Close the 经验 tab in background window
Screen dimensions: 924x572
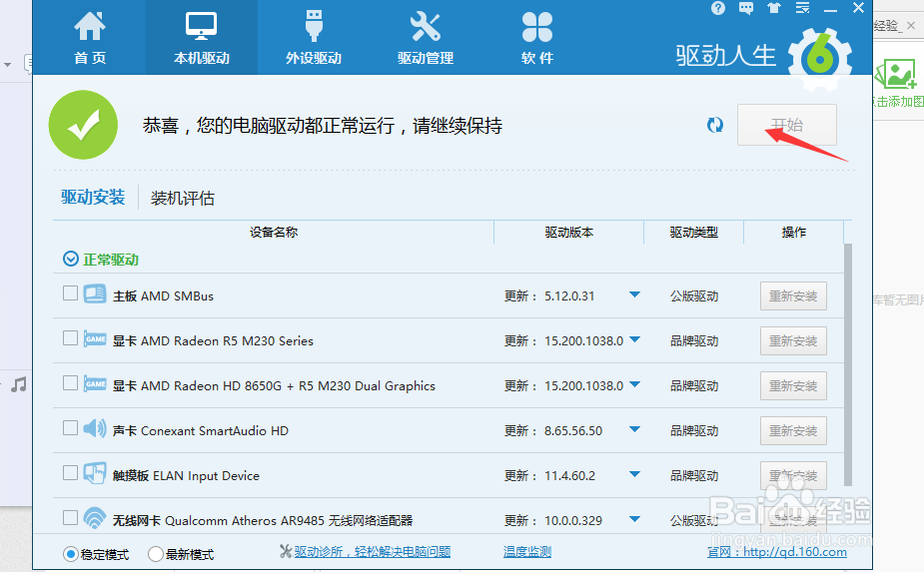911,25
